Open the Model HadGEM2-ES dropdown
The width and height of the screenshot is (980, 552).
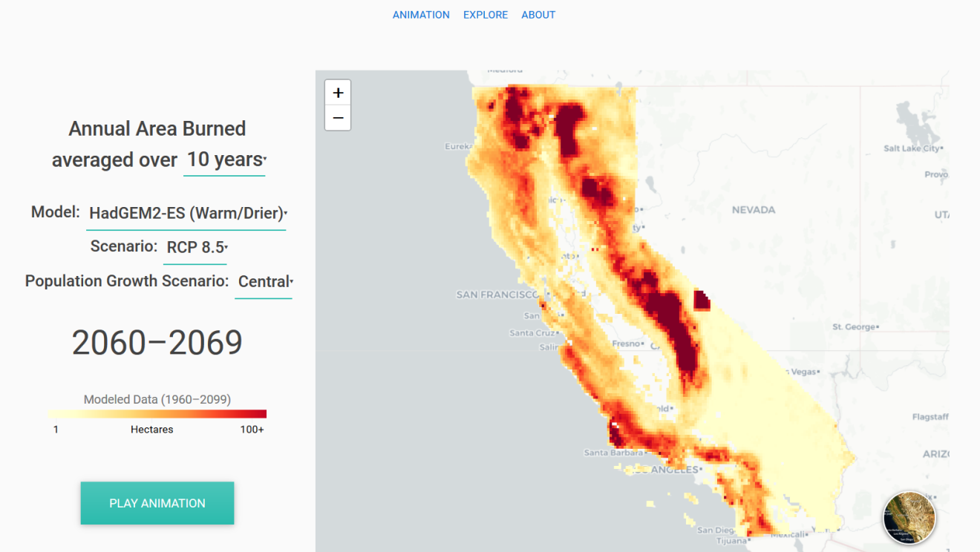[186, 214]
